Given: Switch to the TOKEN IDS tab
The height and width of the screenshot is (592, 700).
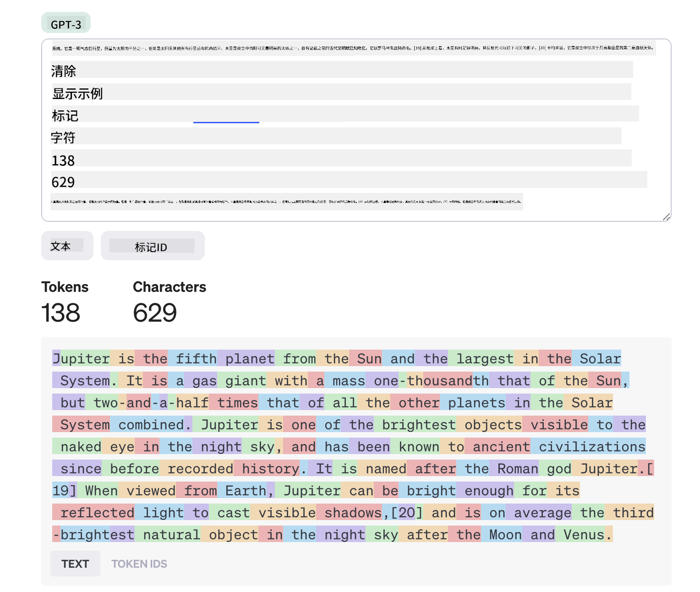Looking at the screenshot, I should pos(139,564).
